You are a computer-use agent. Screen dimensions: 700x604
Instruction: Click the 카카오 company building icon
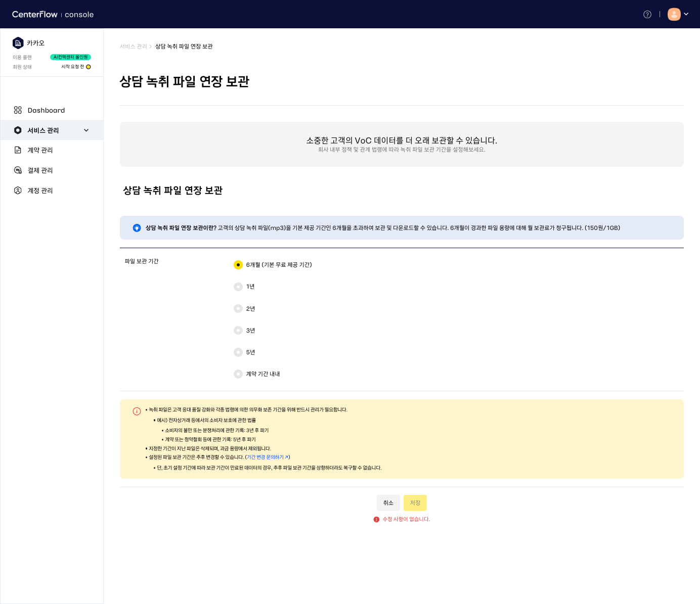[18, 43]
